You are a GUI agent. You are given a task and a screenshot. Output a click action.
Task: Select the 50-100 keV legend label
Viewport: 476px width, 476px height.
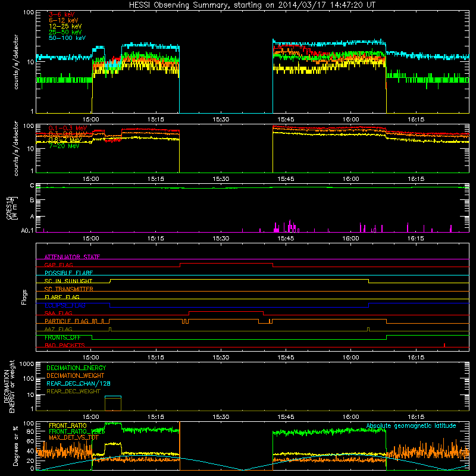pyautogui.click(x=67, y=38)
